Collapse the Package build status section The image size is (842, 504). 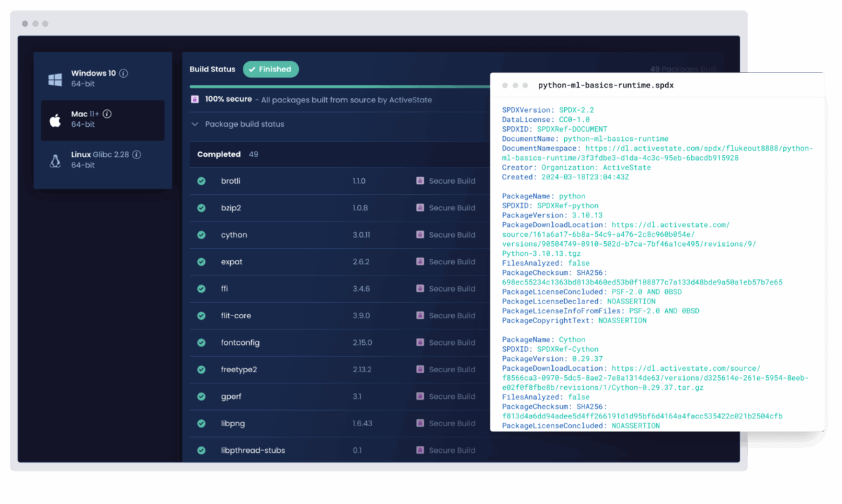click(195, 124)
